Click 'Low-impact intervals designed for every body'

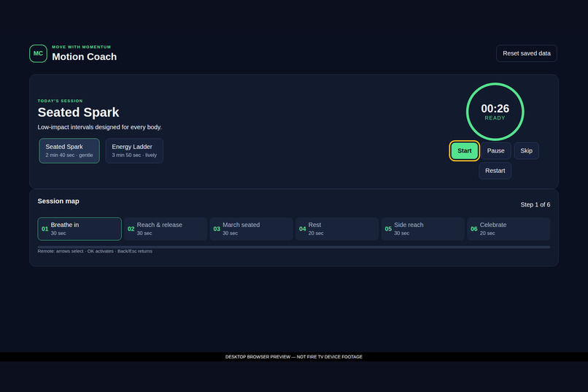coord(99,127)
